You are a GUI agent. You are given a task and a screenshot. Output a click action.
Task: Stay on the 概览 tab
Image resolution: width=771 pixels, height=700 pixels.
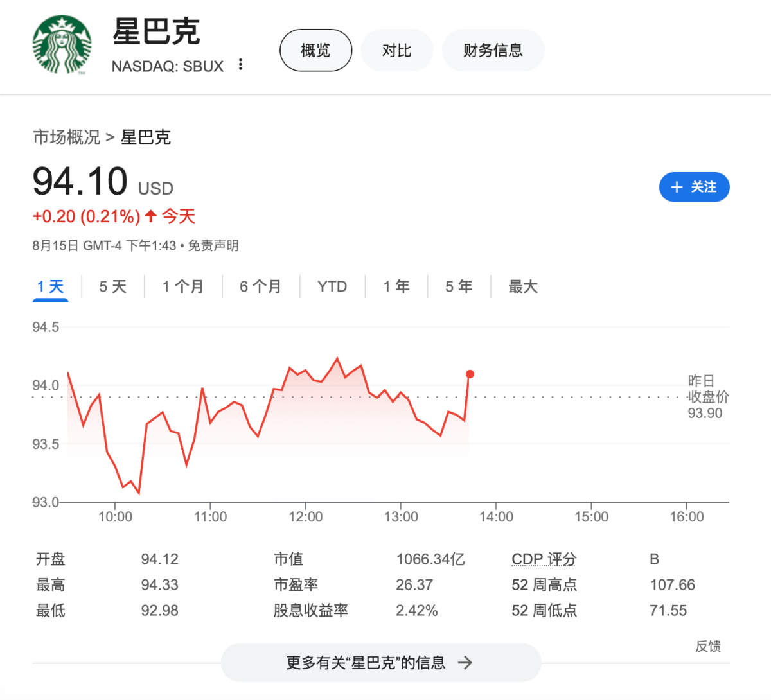pyautogui.click(x=315, y=49)
